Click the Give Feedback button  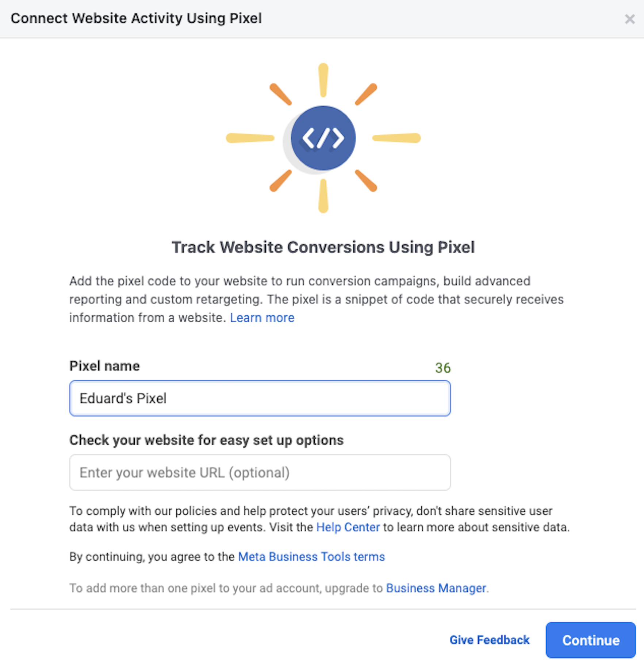(x=489, y=640)
